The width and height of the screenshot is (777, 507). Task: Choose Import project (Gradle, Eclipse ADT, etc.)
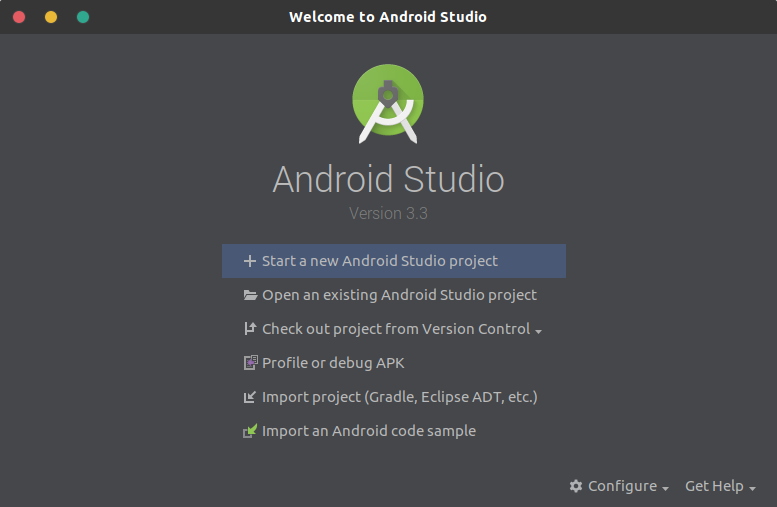pos(400,397)
